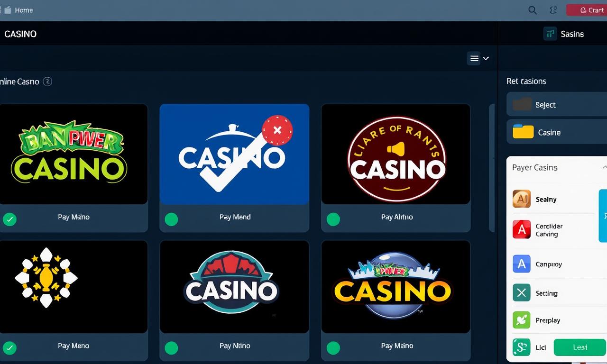This screenshot has width=607, height=364.
Task: Toggle green circle beside Pay Mend
Action: (x=171, y=219)
